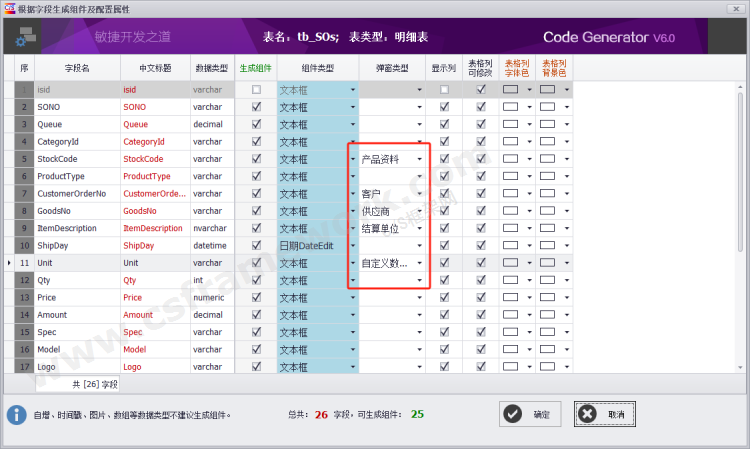This screenshot has height=449, width=750.
Task: Close the dialog with the X button
Action: tap(736, 9)
